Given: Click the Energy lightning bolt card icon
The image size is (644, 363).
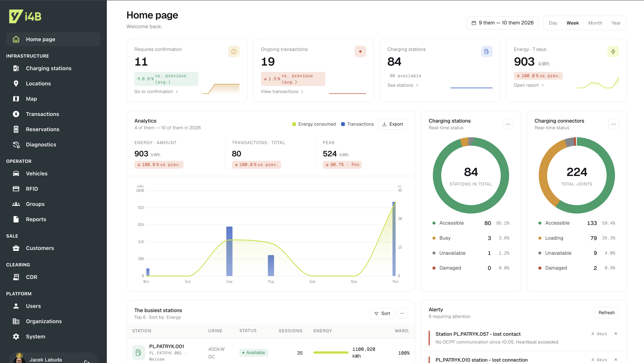Looking at the screenshot, I should pyautogui.click(x=613, y=51).
